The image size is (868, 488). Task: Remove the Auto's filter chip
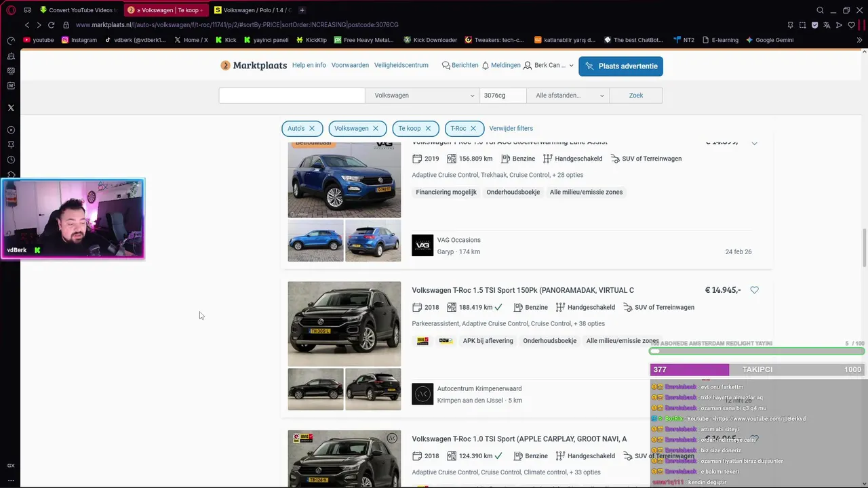point(312,128)
